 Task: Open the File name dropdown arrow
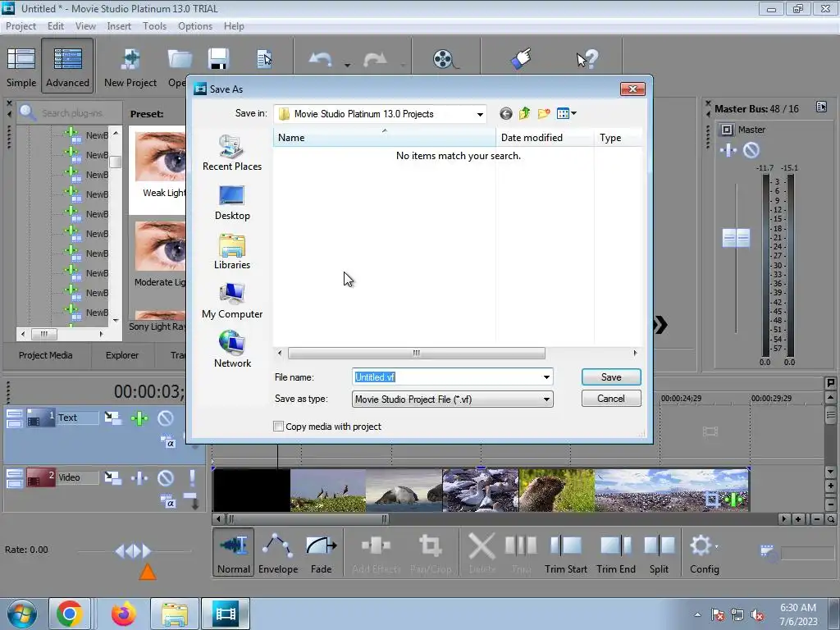tap(546, 377)
